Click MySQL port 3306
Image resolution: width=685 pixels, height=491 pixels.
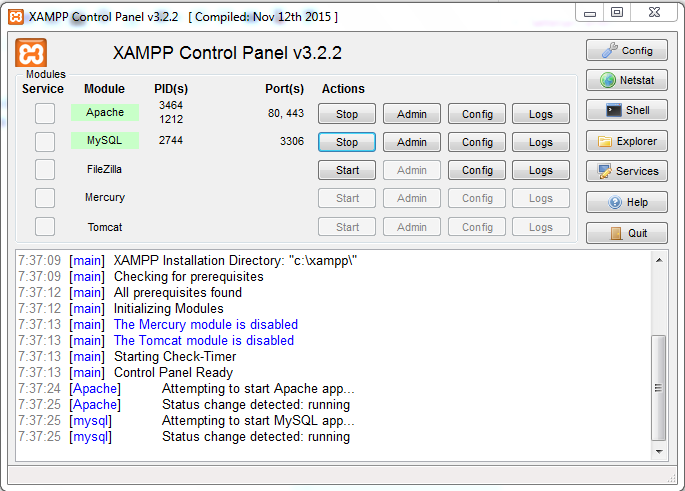[x=292, y=141]
